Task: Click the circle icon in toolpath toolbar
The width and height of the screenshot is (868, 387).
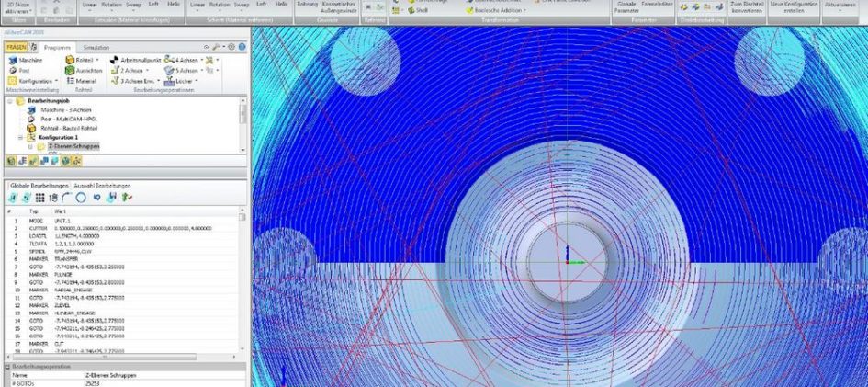Action: pos(81,198)
